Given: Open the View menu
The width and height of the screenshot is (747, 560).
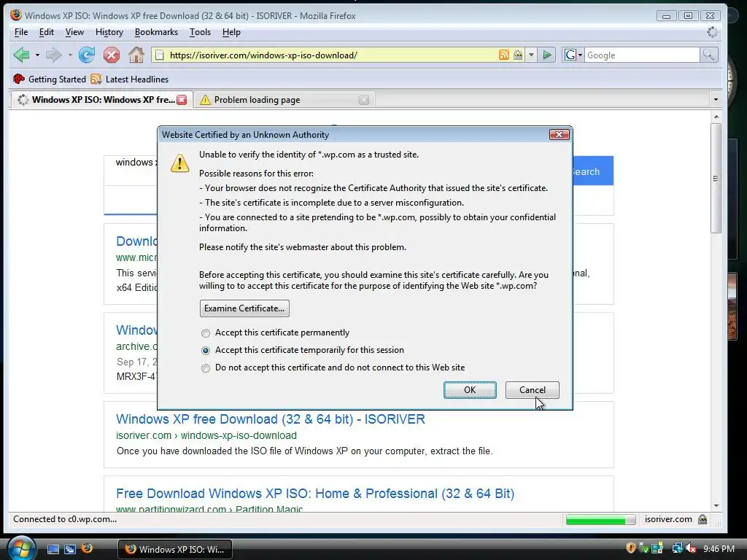Looking at the screenshot, I should 74,32.
